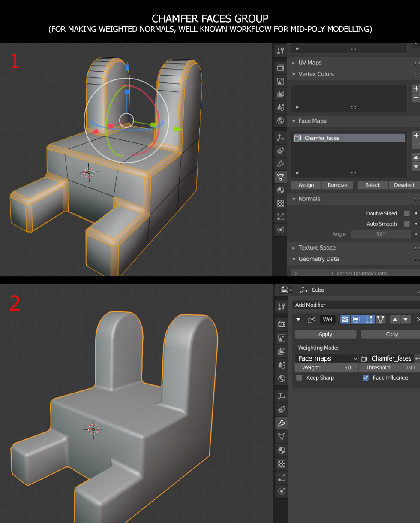
Task: Switch to Object Data mesh tab, screenshot 2
Action: point(282,437)
